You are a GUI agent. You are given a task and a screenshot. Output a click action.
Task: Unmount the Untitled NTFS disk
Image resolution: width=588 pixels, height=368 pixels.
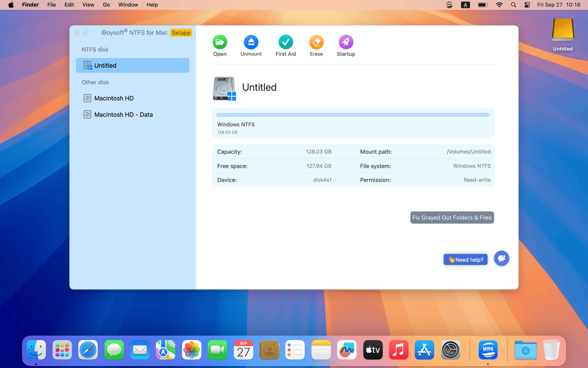coord(251,42)
